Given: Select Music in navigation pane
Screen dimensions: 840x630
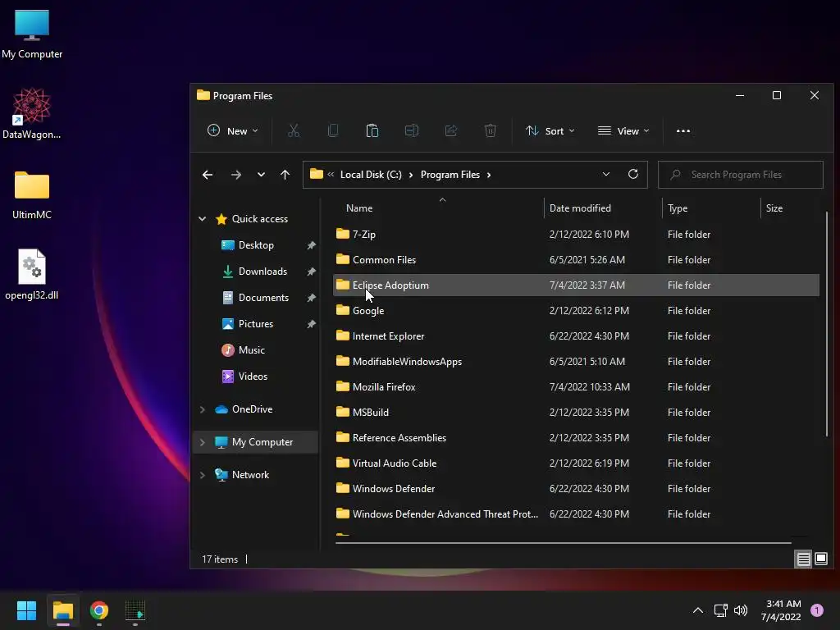Looking at the screenshot, I should pos(251,349).
